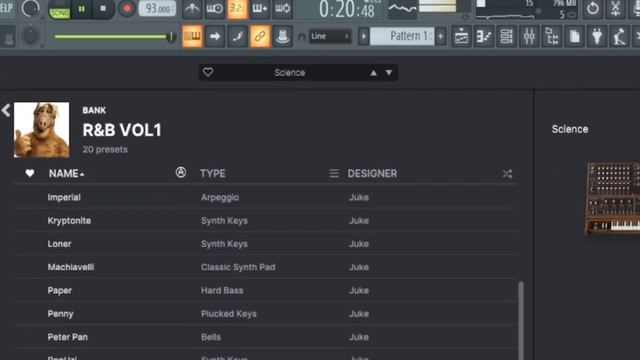Click the document page toolbar icon
This screenshot has height=360, width=640.
click(574, 36)
